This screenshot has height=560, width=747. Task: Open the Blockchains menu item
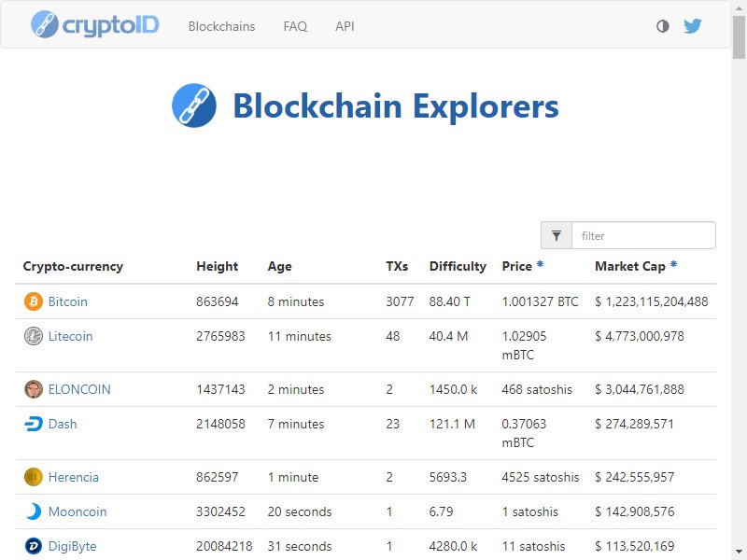(x=221, y=26)
